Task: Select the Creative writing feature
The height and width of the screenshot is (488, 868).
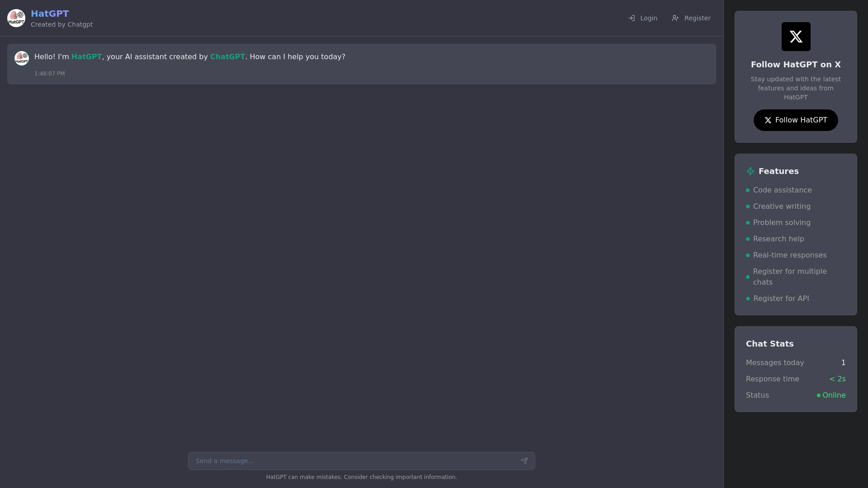Action: [778, 206]
